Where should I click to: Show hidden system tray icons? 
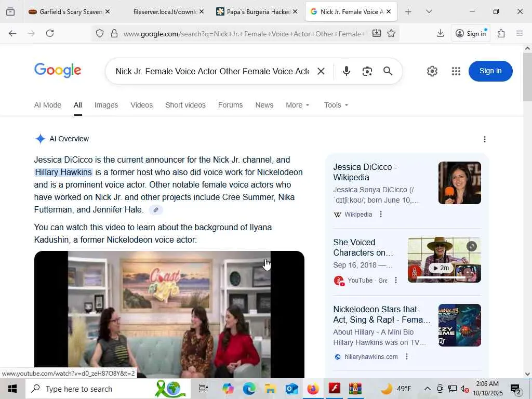(x=428, y=389)
